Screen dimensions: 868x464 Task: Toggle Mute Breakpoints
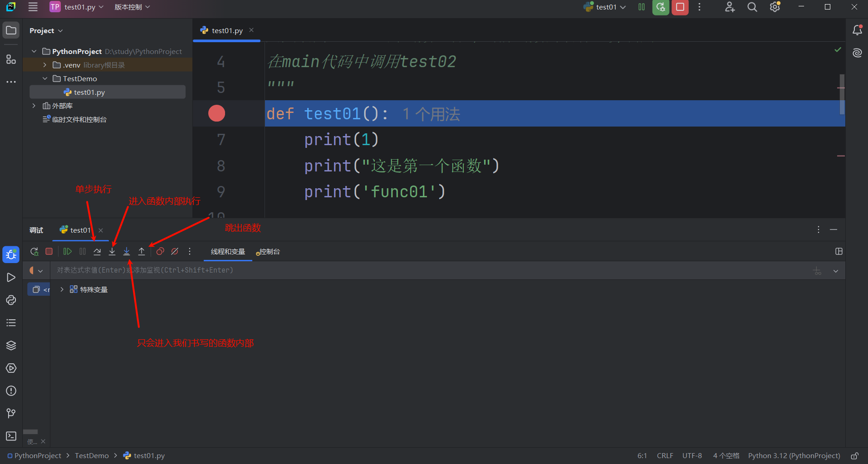(x=175, y=251)
